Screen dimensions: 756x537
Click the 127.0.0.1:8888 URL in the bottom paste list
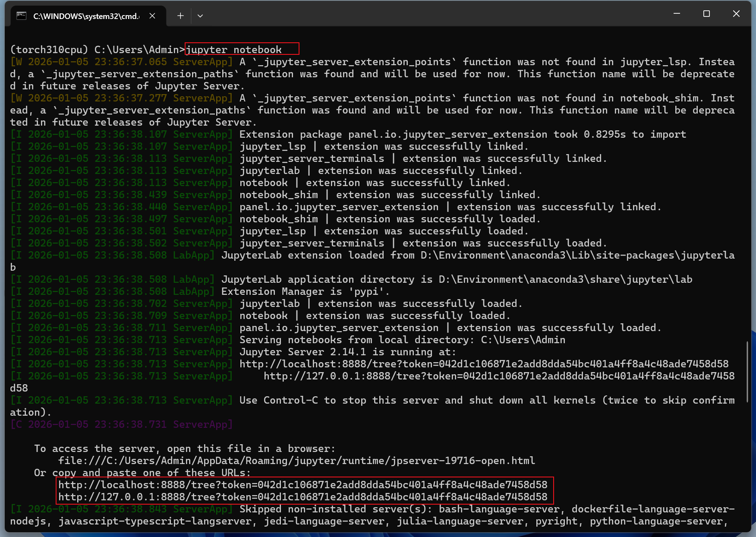click(303, 497)
